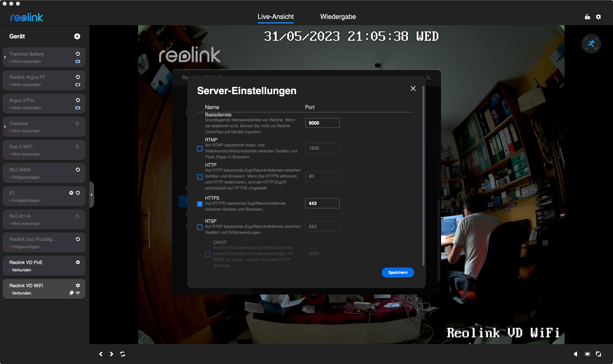The width and height of the screenshot is (613, 364).
Task: Click the refresh view icon in bottom toolbar
Action: 123,354
